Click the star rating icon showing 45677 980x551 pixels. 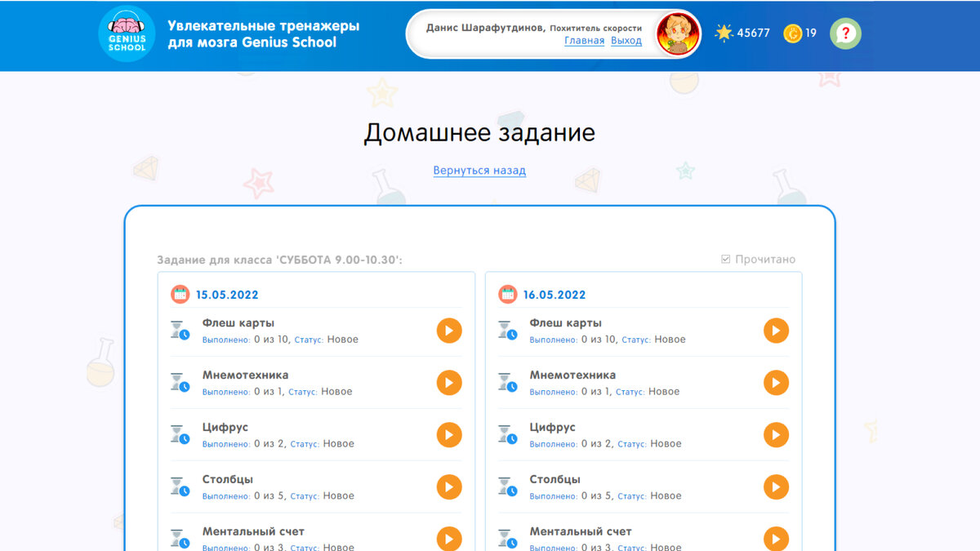722,33
